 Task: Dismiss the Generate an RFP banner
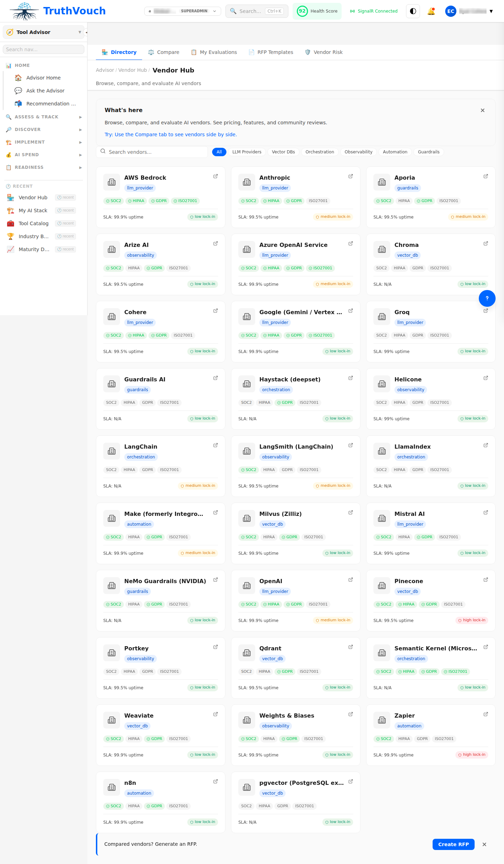click(484, 844)
